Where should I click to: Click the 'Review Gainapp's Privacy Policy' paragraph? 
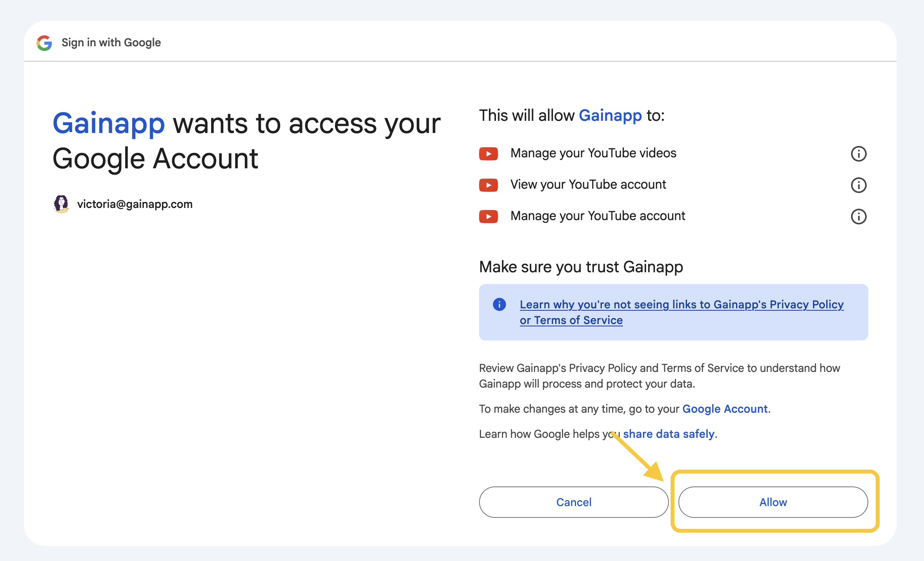pyautogui.click(x=660, y=376)
